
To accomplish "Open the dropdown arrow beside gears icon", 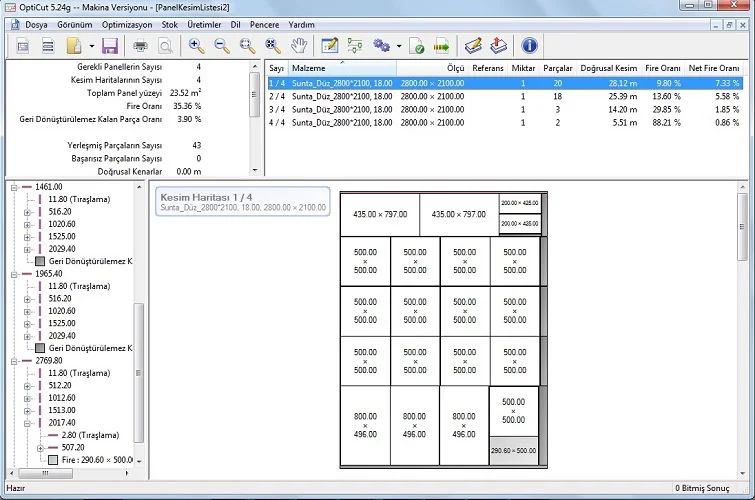I will 398,46.
